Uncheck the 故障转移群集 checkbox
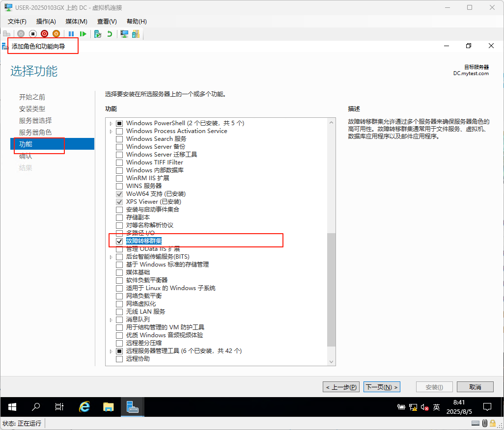This screenshot has height=430, width=504. (119, 241)
